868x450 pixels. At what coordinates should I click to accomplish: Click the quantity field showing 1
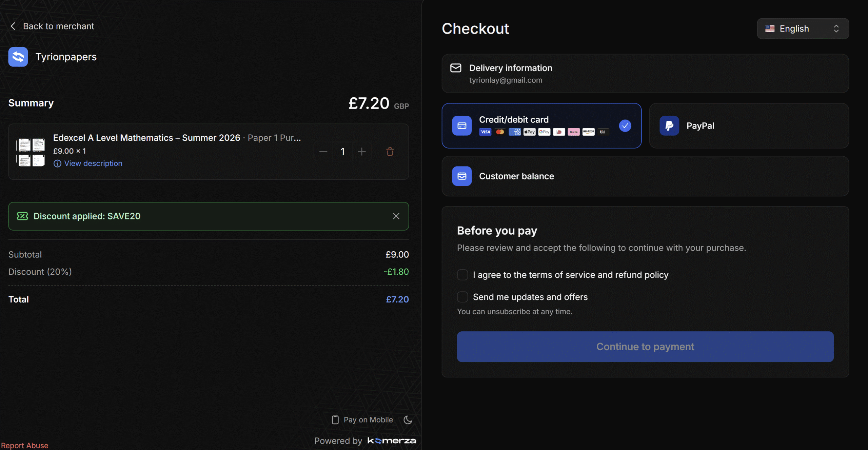(x=342, y=152)
